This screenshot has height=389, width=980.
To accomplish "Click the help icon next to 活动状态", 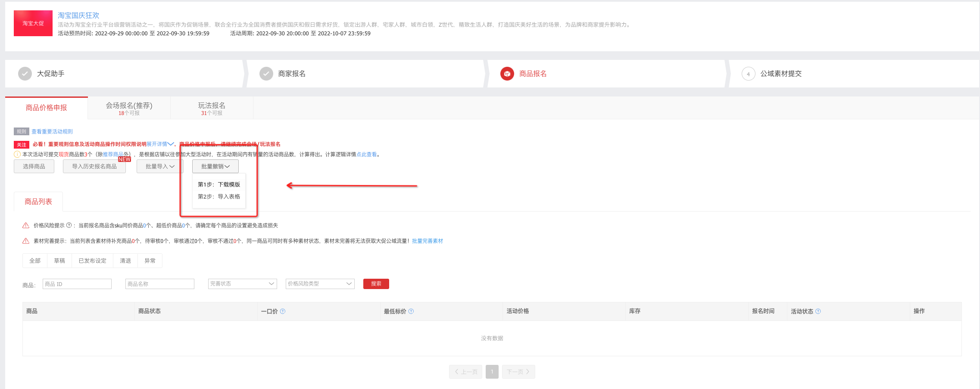I will tap(818, 311).
